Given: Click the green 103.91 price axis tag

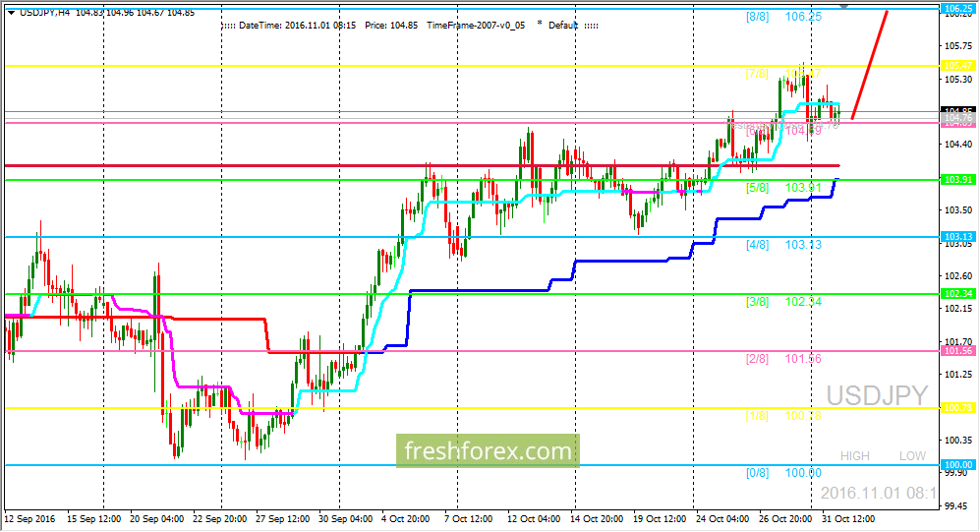Looking at the screenshot, I should [x=958, y=179].
